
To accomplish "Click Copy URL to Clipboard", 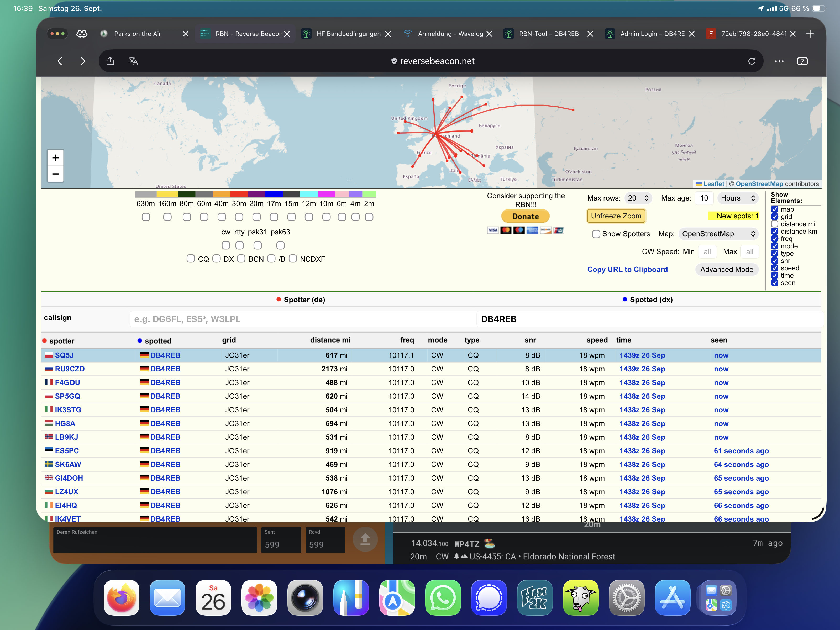I will tap(627, 269).
